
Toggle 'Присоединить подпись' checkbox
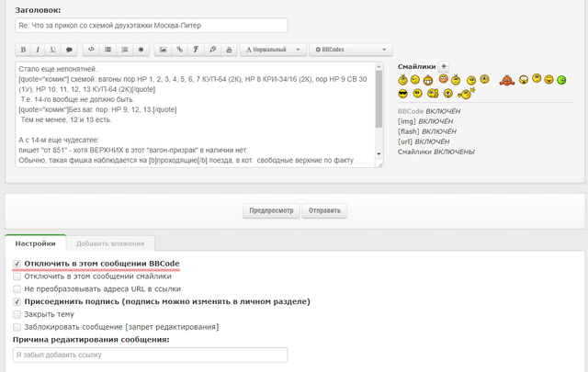[18, 301]
